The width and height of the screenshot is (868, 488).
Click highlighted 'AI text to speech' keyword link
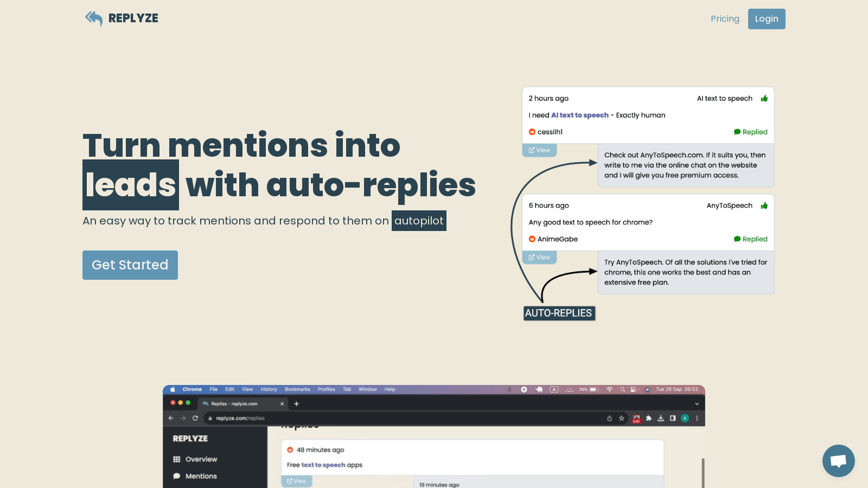[x=580, y=115]
